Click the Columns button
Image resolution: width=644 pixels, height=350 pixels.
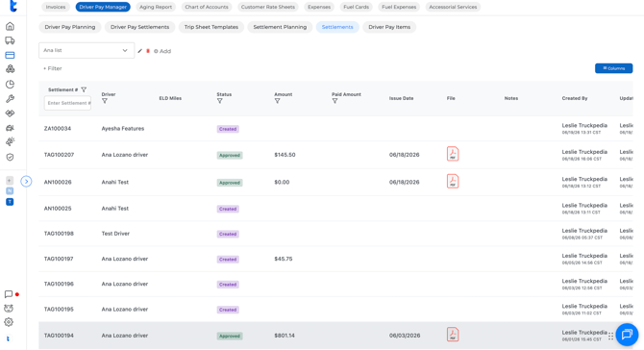point(613,68)
